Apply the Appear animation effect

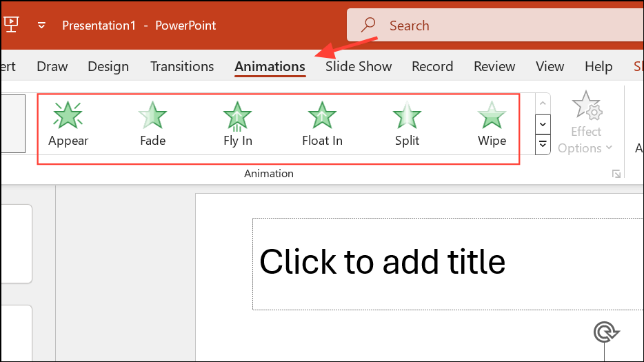68,125
